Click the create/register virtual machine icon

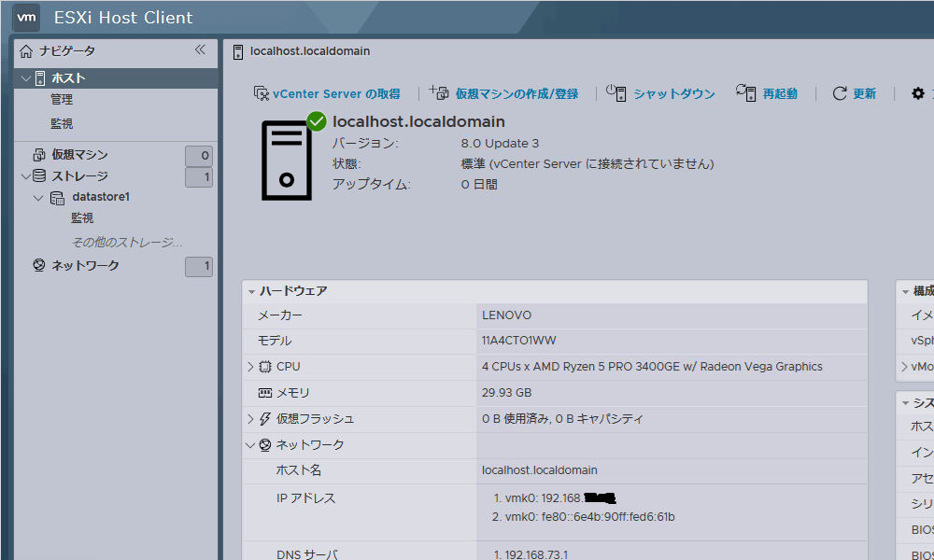(x=439, y=92)
